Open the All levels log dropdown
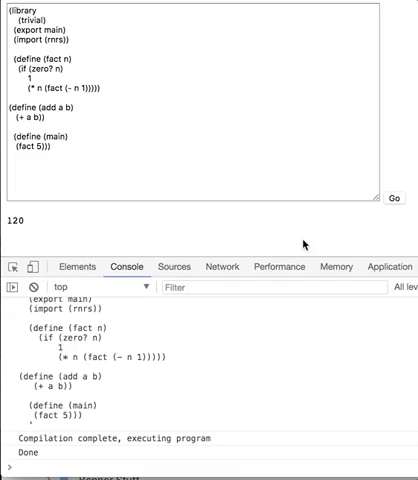 click(406, 287)
